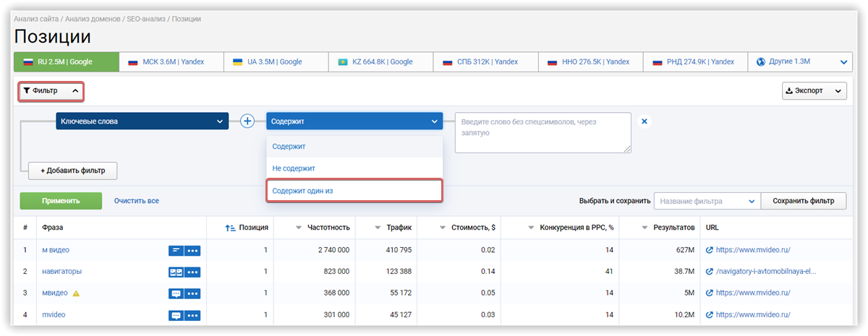Viewport: 868px width, 336px height.
Task: Open three-dots menu for м видео row
Action: pyautogui.click(x=192, y=250)
